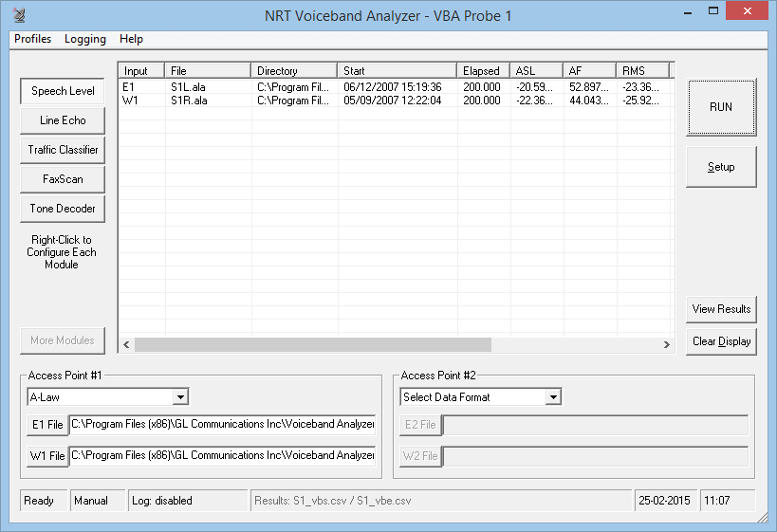
Task: Click the Directory column header
Action: coord(294,71)
